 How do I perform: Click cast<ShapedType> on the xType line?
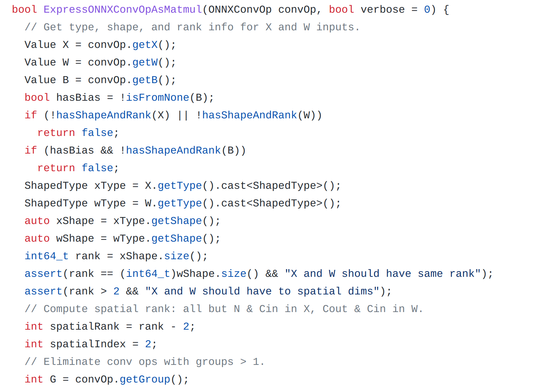(272, 186)
